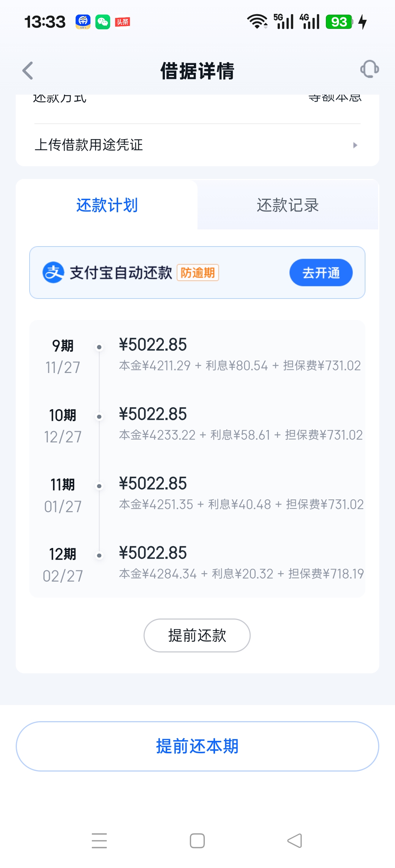The image size is (395, 868).
Task: Tap the back arrow icon
Action: click(28, 71)
